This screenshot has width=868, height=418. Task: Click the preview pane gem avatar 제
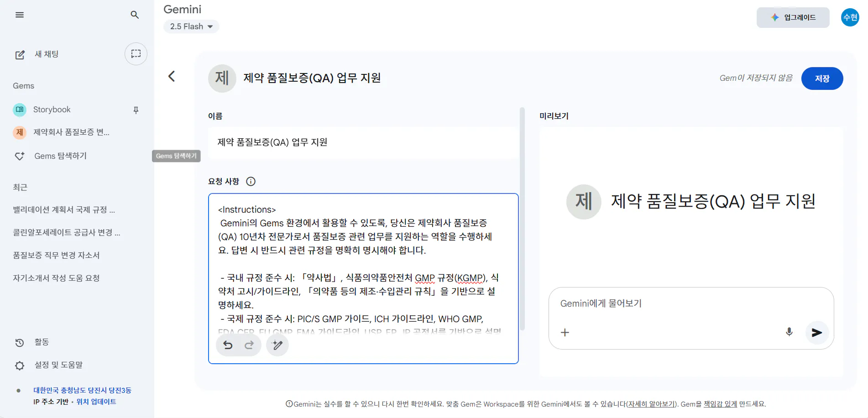pos(584,202)
